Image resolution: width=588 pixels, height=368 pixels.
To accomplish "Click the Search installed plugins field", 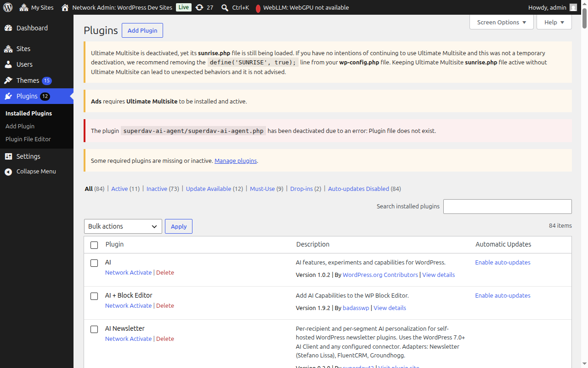I will pyautogui.click(x=508, y=207).
